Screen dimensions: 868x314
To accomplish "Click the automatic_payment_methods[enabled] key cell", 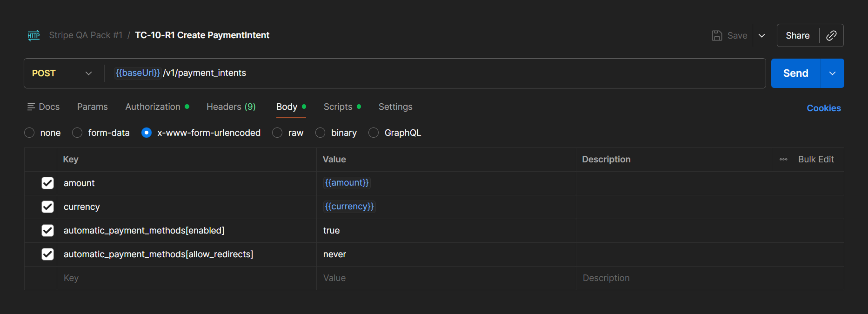I will pos(187,231).
